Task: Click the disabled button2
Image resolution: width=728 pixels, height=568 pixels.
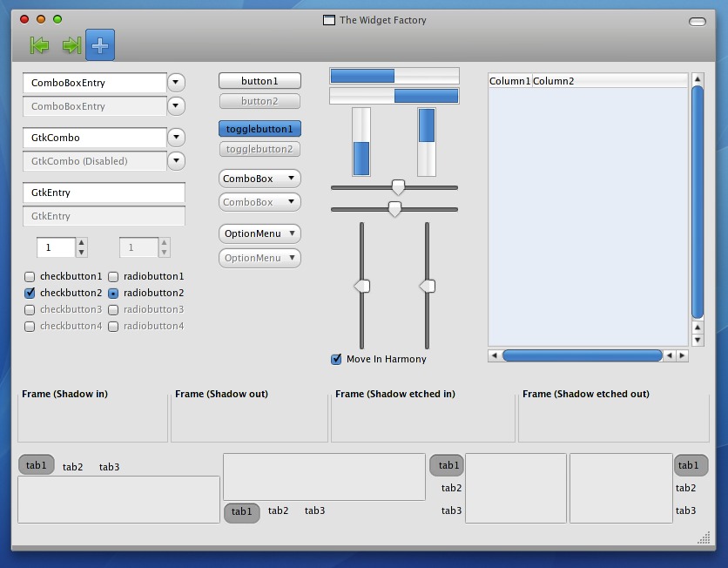Action: 260,101
